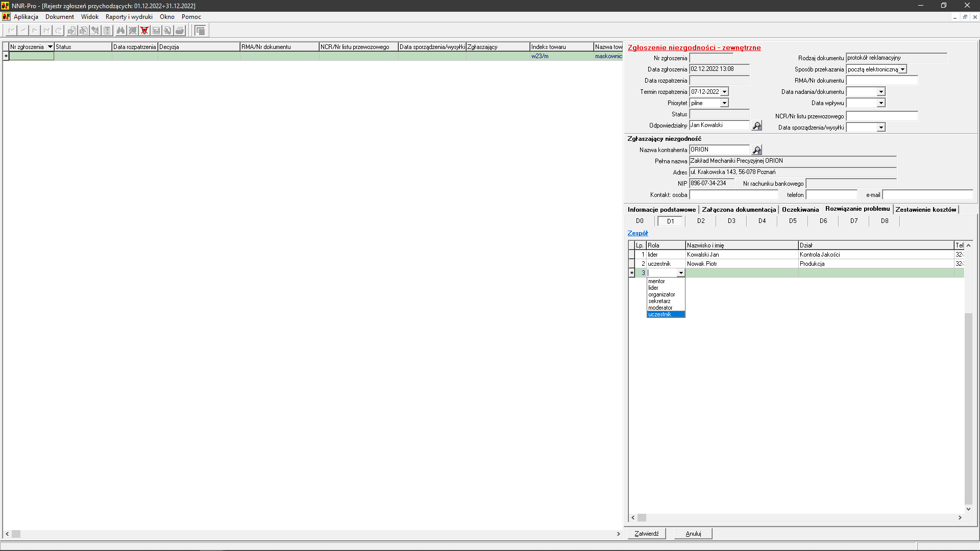Open the Raporty i wydruki menu

tap(129, 17)
